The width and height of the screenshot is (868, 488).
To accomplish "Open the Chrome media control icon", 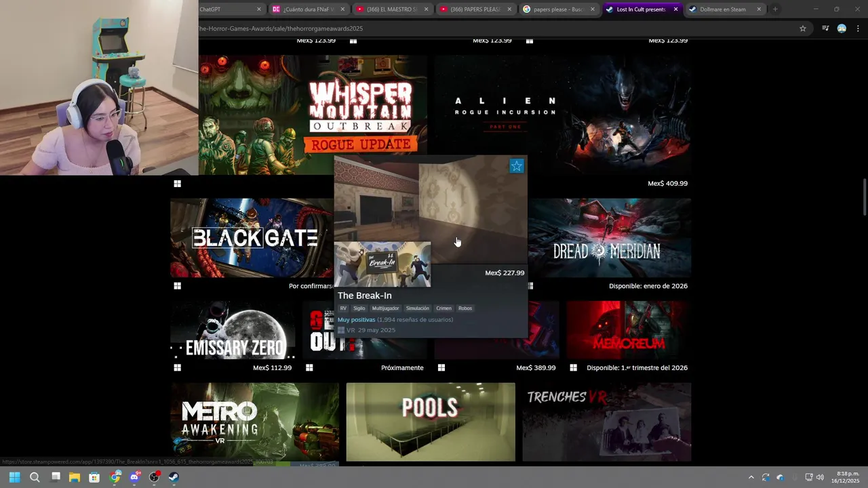I will coord(825,28).
